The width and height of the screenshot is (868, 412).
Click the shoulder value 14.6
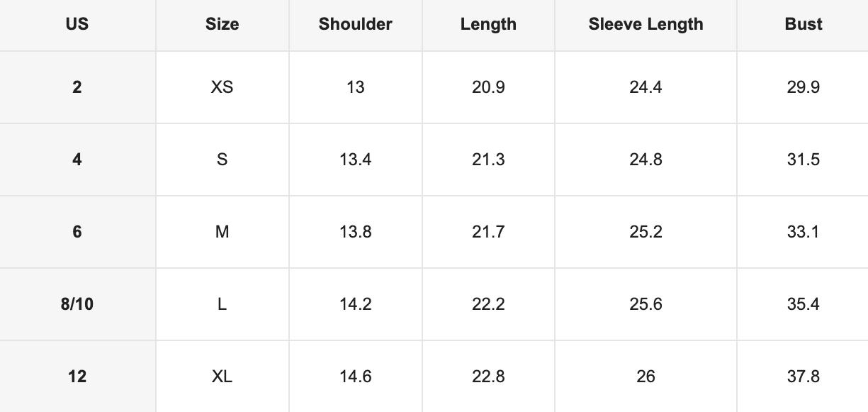coord(355,377)
